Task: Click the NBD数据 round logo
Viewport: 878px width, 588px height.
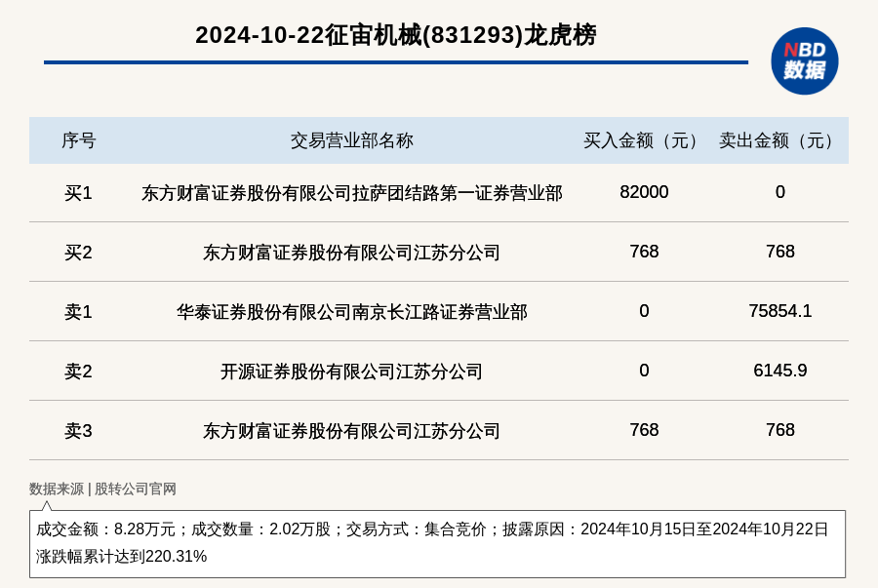Action: (804, 61)
